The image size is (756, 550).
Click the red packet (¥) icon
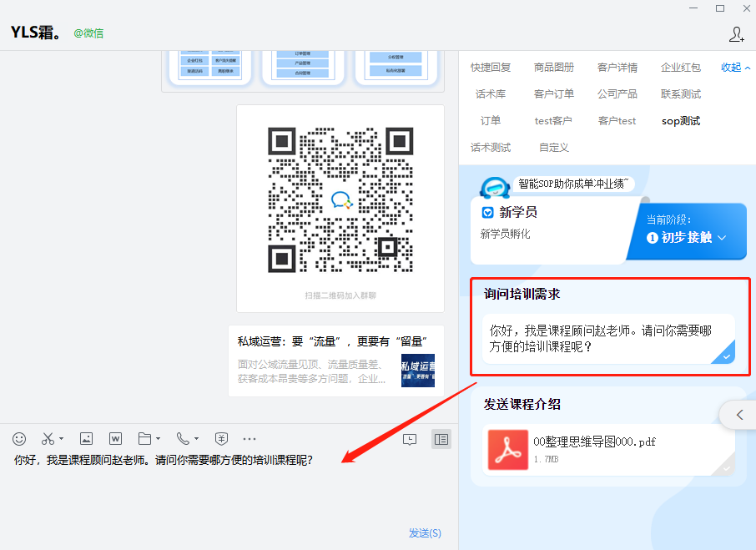pos(221,438)
